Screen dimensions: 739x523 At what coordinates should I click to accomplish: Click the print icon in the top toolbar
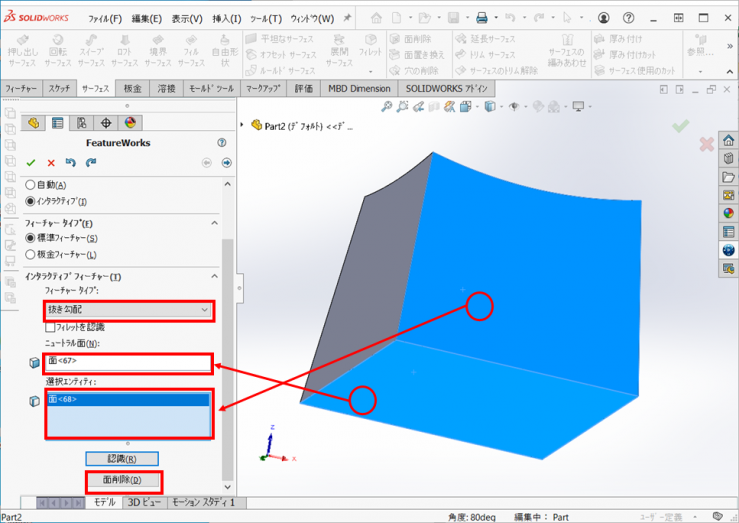pyautogui.click(x=481, y=18)
